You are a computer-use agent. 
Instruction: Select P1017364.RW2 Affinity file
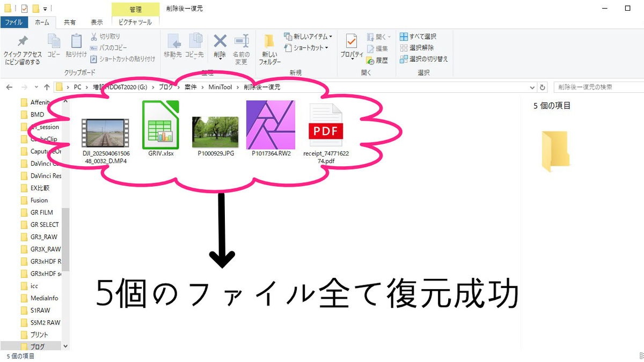point(271,129)
